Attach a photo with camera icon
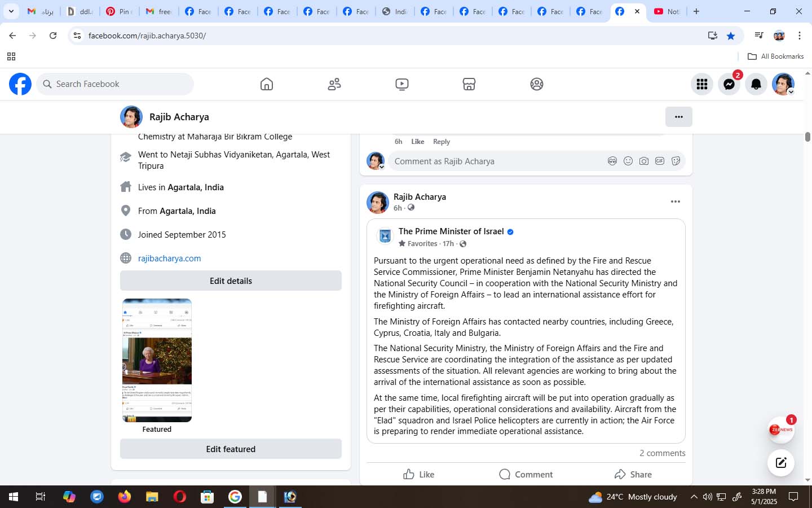 click(644, 161)
